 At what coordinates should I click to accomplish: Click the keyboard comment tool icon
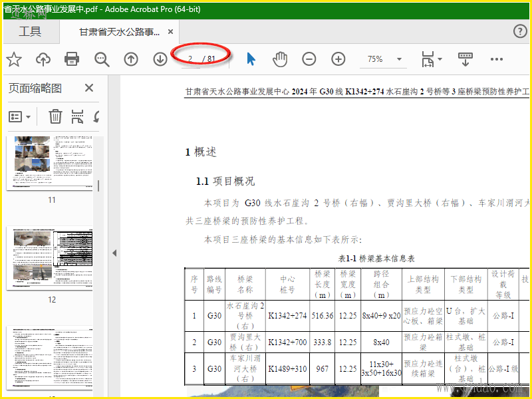pos(465,59)
